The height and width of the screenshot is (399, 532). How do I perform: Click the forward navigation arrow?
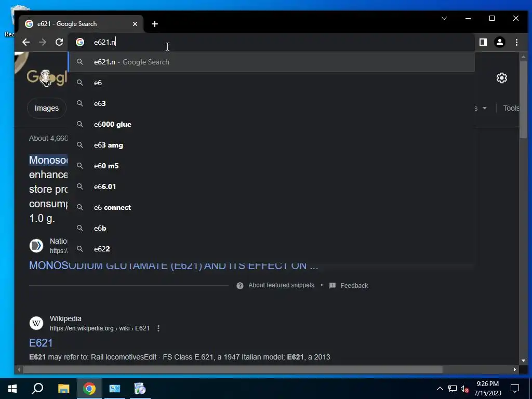[43, 42]
